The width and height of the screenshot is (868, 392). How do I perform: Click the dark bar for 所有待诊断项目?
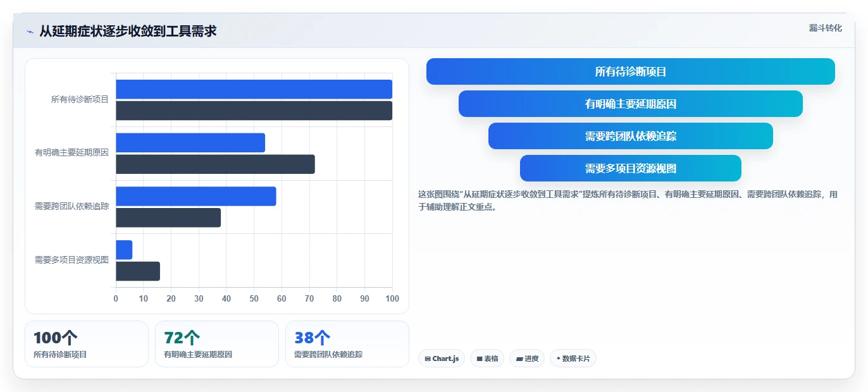click(254, 111)
